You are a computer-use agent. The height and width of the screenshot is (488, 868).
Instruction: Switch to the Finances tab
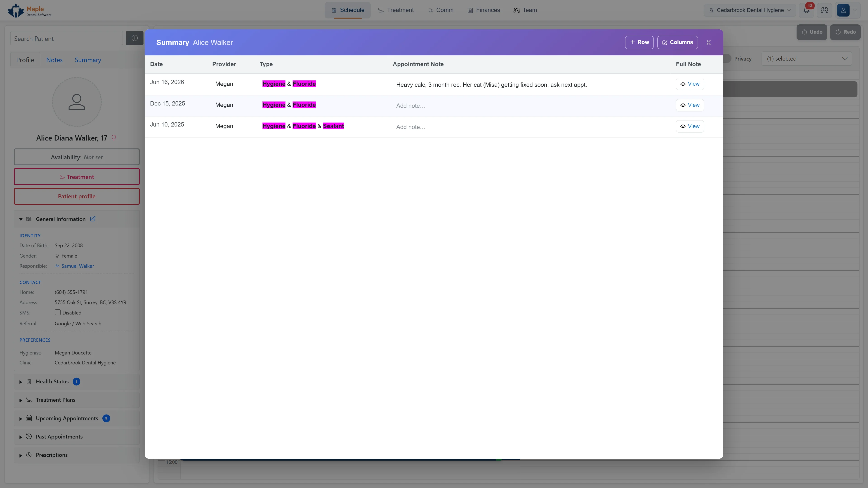[x=484, y=10]
